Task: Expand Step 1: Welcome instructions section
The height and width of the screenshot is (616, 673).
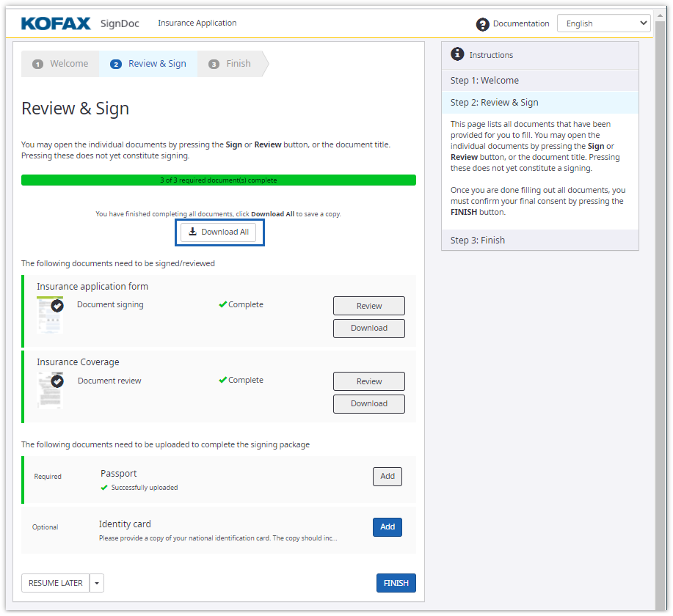Action: [539, 81]
